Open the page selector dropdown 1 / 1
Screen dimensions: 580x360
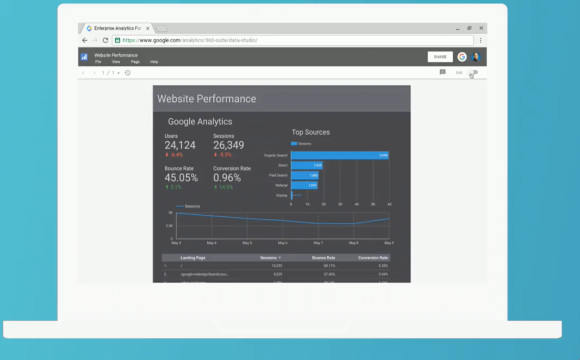(111, 73)
